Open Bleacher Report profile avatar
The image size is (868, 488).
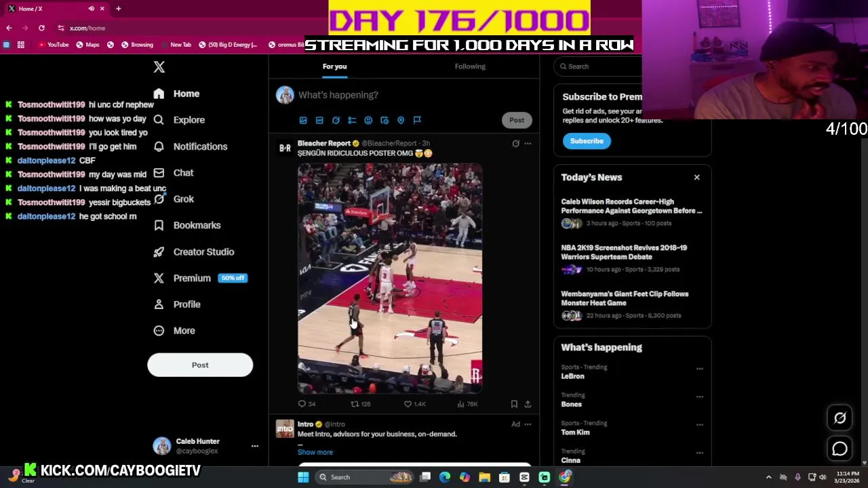click(285, 147)
